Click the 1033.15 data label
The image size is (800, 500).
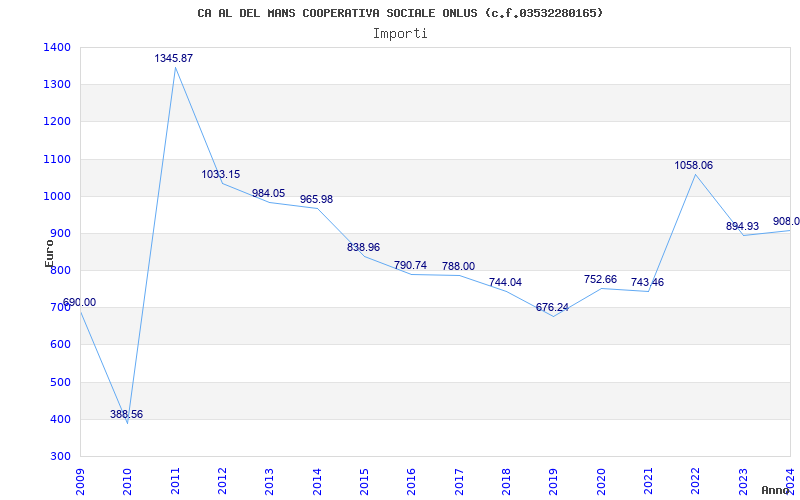(220, 174)
